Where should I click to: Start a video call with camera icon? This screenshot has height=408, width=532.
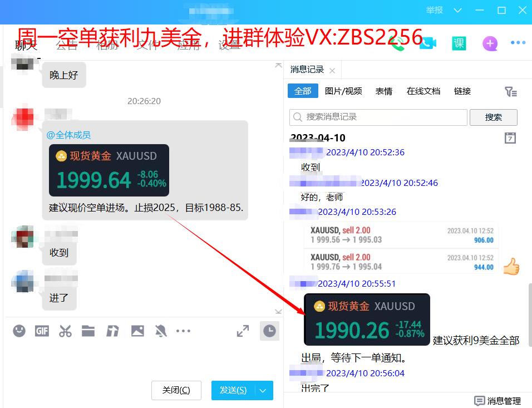click(427, 43)
